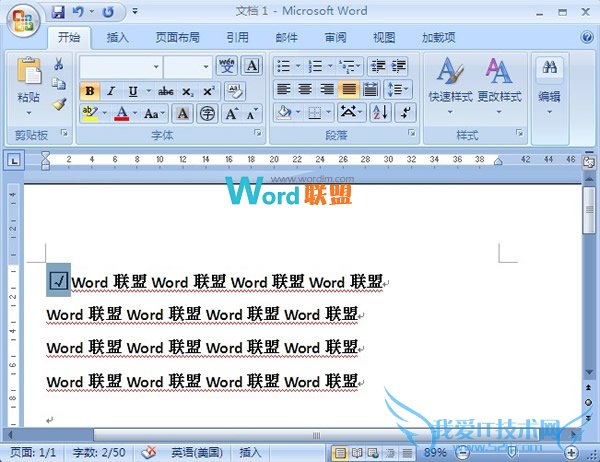
Task: Grow font size
Action: [232, 114]
